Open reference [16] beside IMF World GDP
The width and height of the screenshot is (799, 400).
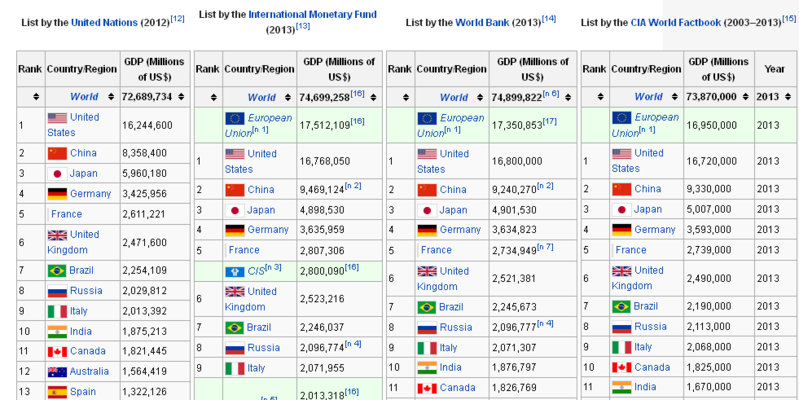[x=357, y=93]
